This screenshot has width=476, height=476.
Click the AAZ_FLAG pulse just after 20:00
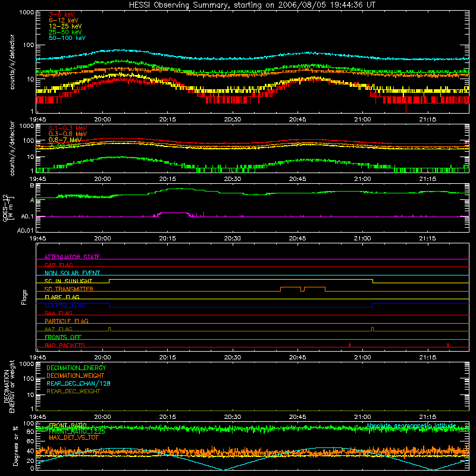[109, 330]
